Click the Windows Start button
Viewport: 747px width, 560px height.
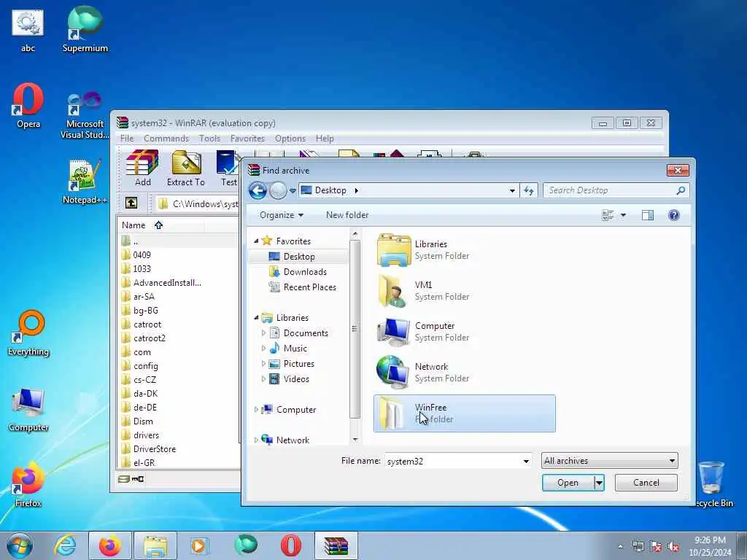coord(20,545)
